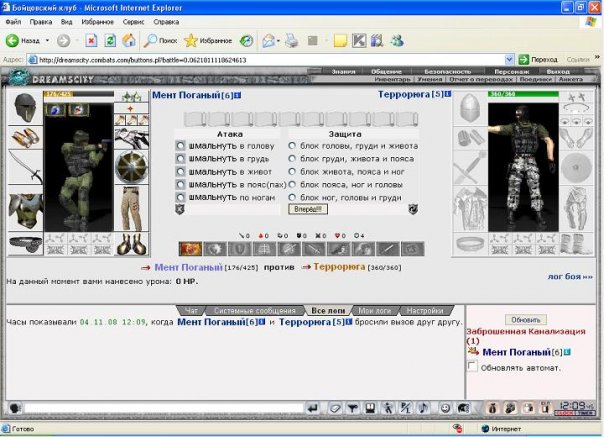Click the last combat skill icon in row
604x437 pixels.
click(x=413, y=249)
